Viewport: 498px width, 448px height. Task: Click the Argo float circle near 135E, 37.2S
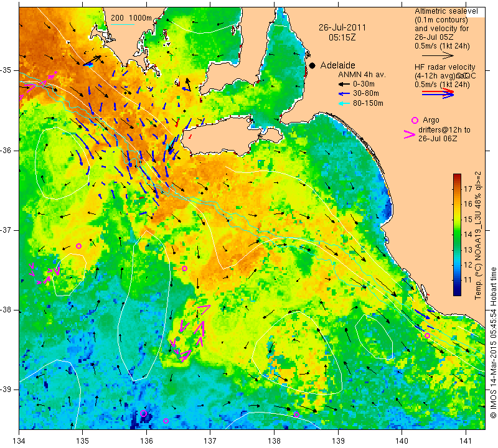point(79,246)
